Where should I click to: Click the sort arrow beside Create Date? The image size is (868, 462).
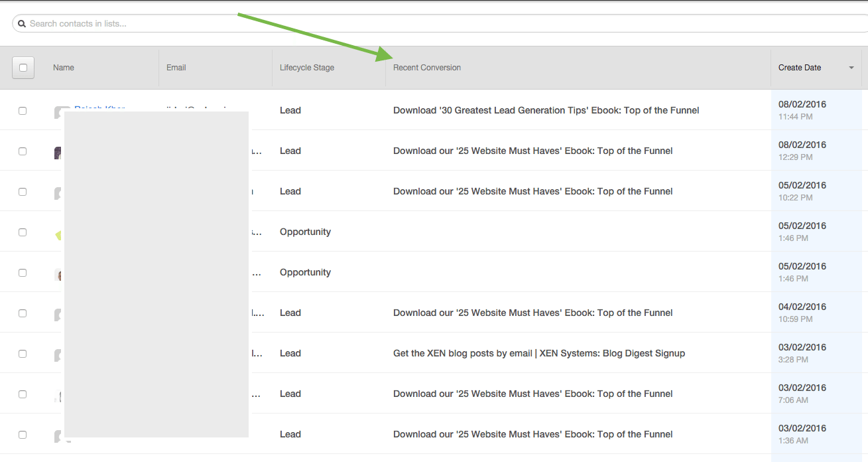851,68
